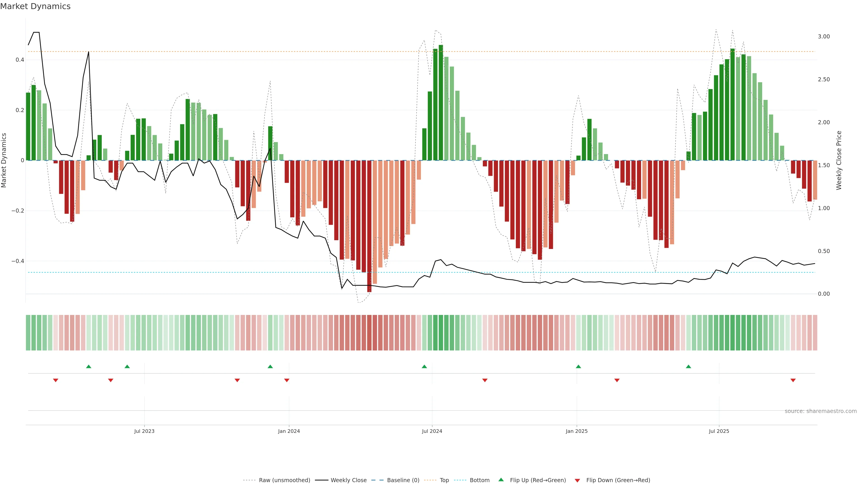Viewport: 868px width, 488px height.
Task: Click the green flip-up marker just after Jan 2025
Action: (578, 366)
